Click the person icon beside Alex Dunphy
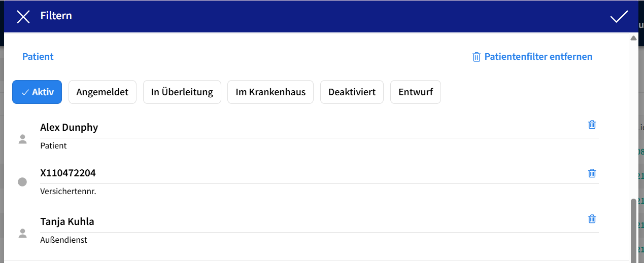The image size is (644, 263). point(22,139)
